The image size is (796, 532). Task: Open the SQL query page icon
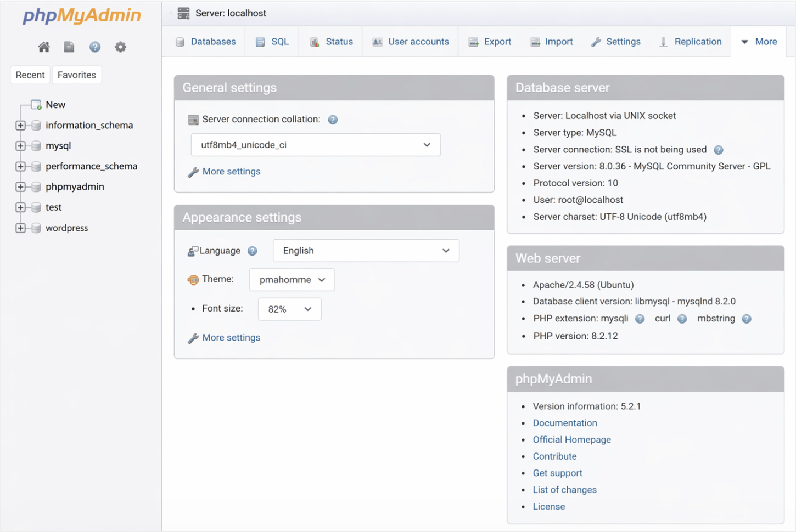69,47
